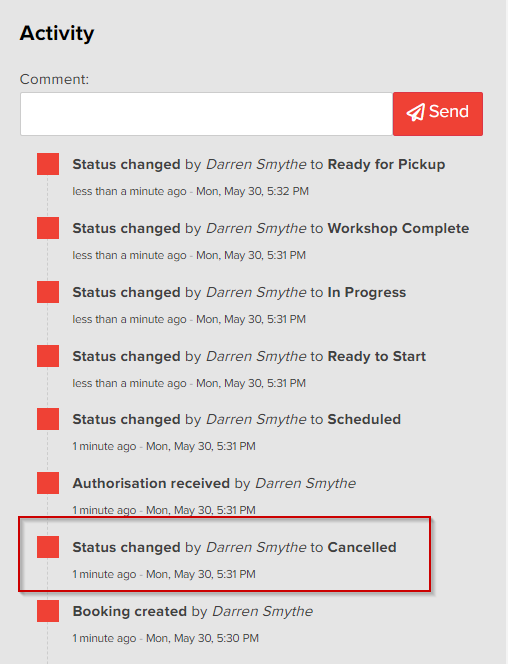
Task: Click Darren Smythe in Booking created entry
Action: coord(262,611)
